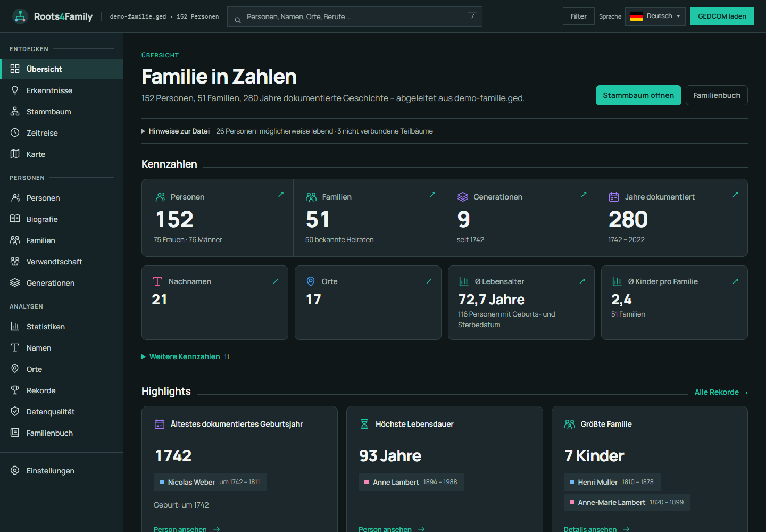
Task: Click the Datenqualität shield icon
Action: (15, 411)
